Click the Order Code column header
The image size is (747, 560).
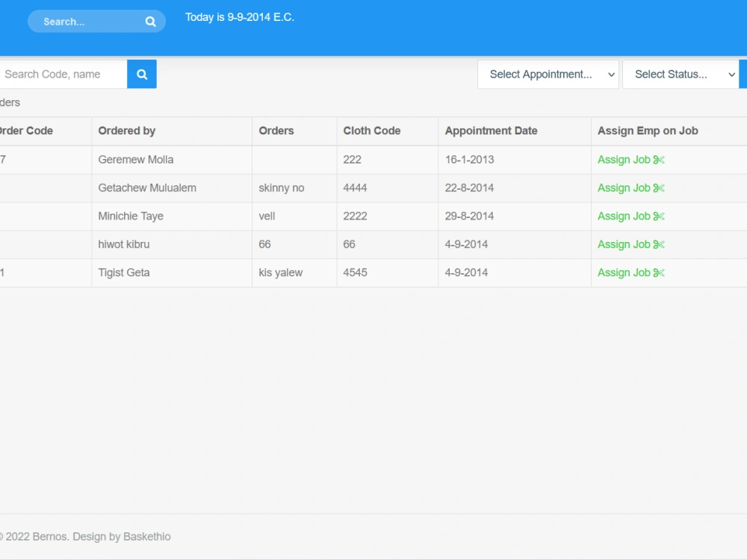click(x=26, y=131)
